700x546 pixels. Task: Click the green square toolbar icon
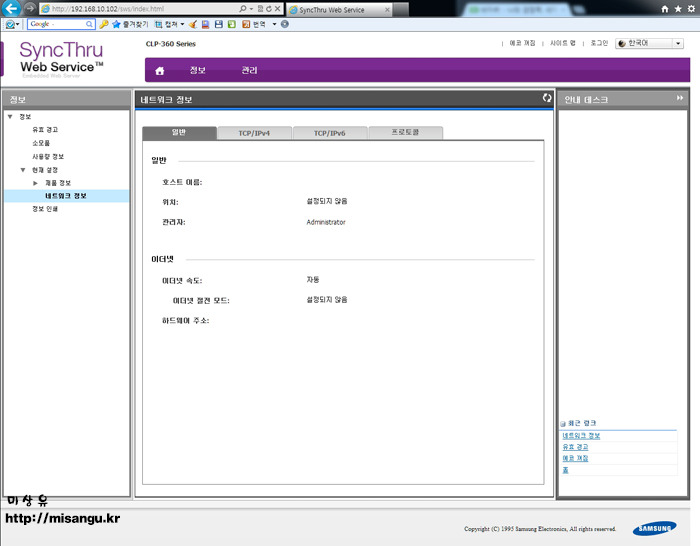coord(232,24)
